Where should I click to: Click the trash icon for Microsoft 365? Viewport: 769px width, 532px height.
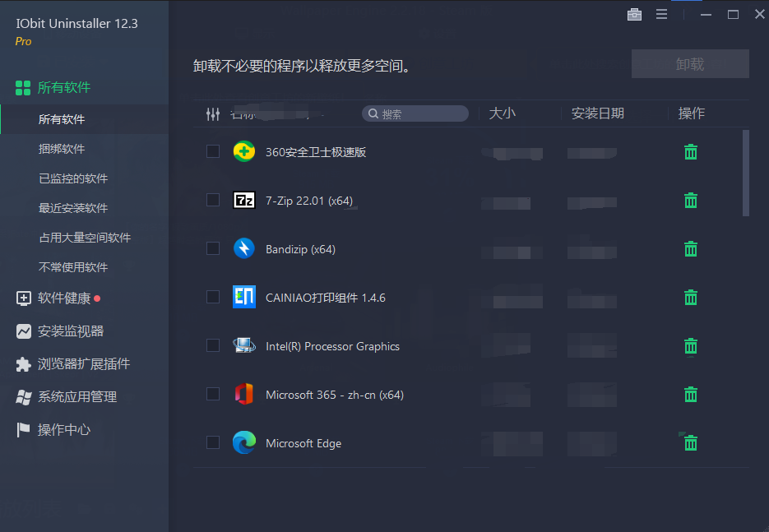pos(691,395)
